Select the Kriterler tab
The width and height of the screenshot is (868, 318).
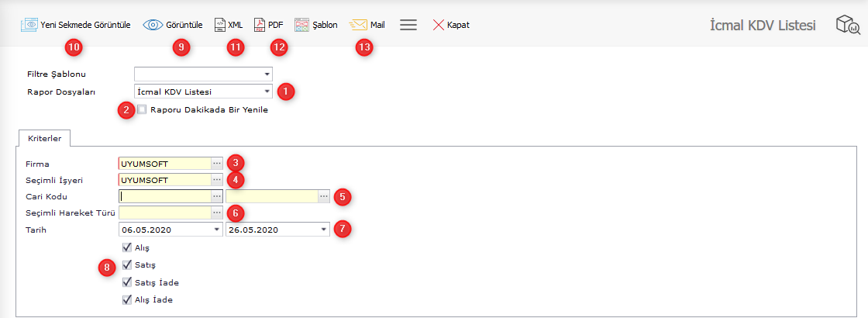44,137
